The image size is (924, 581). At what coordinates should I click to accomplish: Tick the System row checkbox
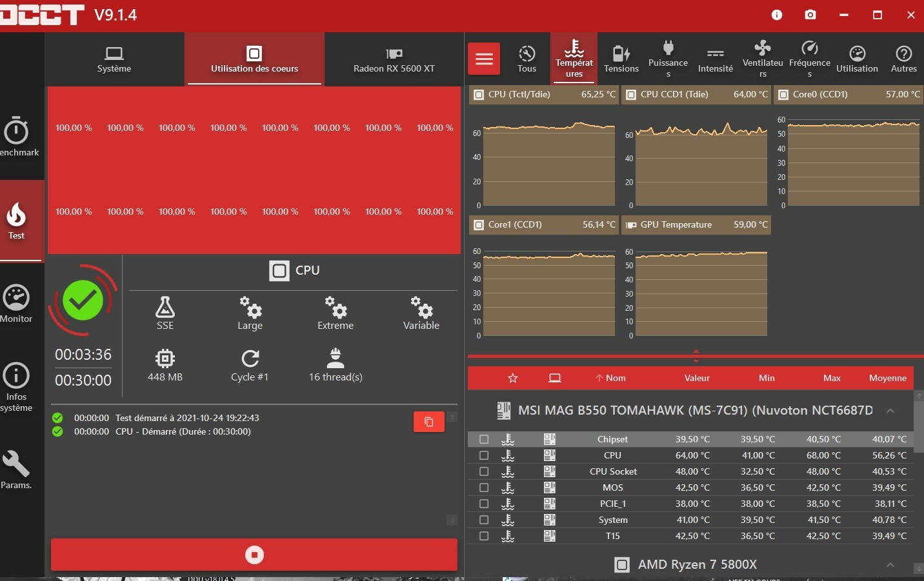tap(484, 520)
